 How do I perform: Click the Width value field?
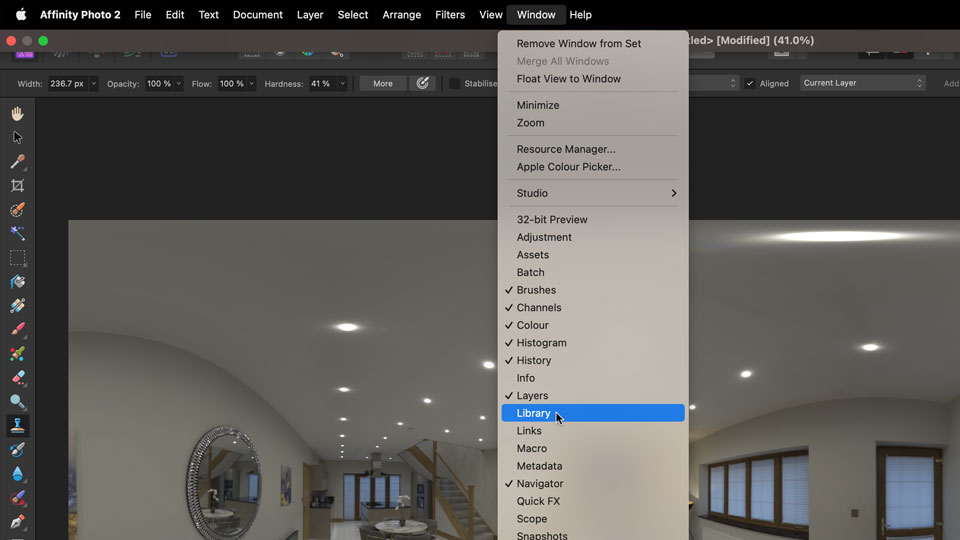[68, 83]
